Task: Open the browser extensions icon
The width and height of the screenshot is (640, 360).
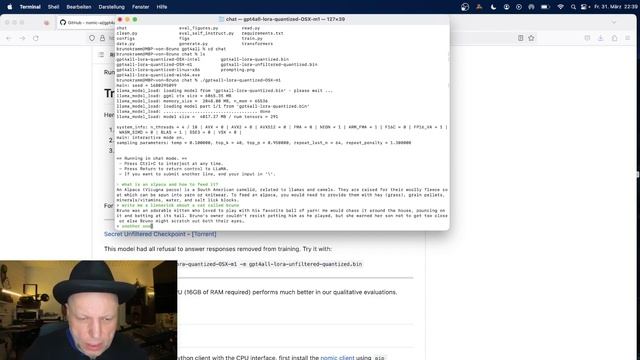Action: click(x=614, y=38)
